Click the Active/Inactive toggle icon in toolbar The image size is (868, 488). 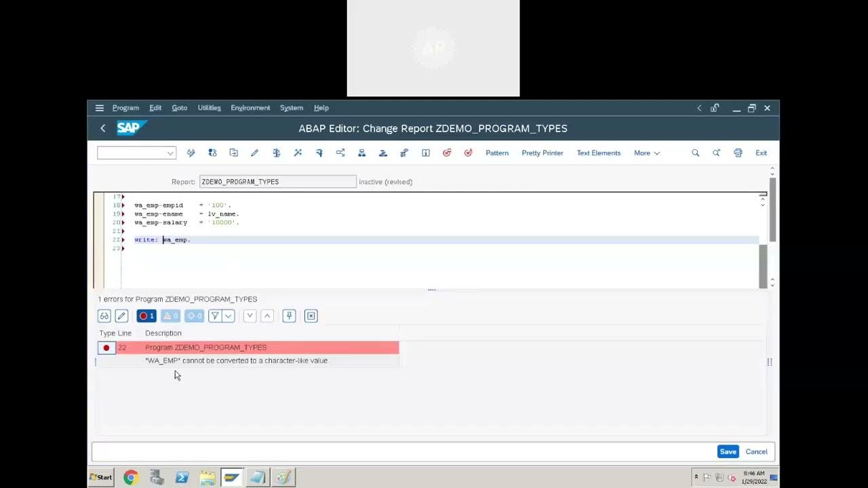[x=212, y=153]
